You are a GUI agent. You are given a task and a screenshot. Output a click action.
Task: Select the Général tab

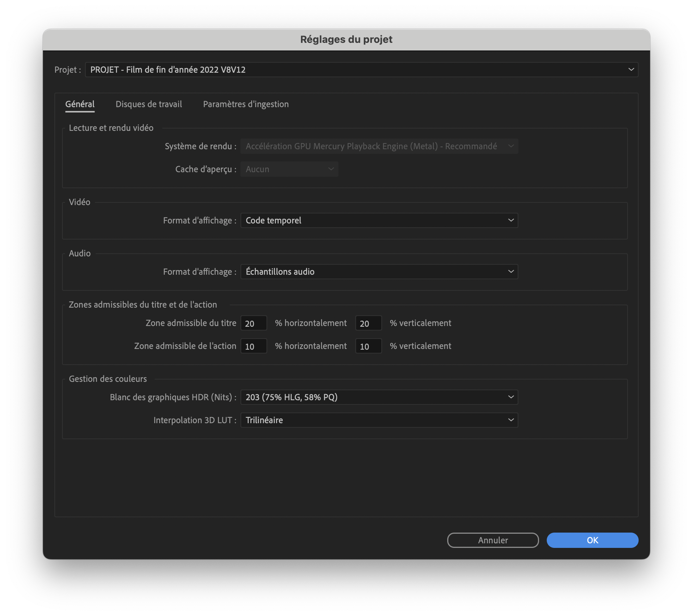click(80, 104)
